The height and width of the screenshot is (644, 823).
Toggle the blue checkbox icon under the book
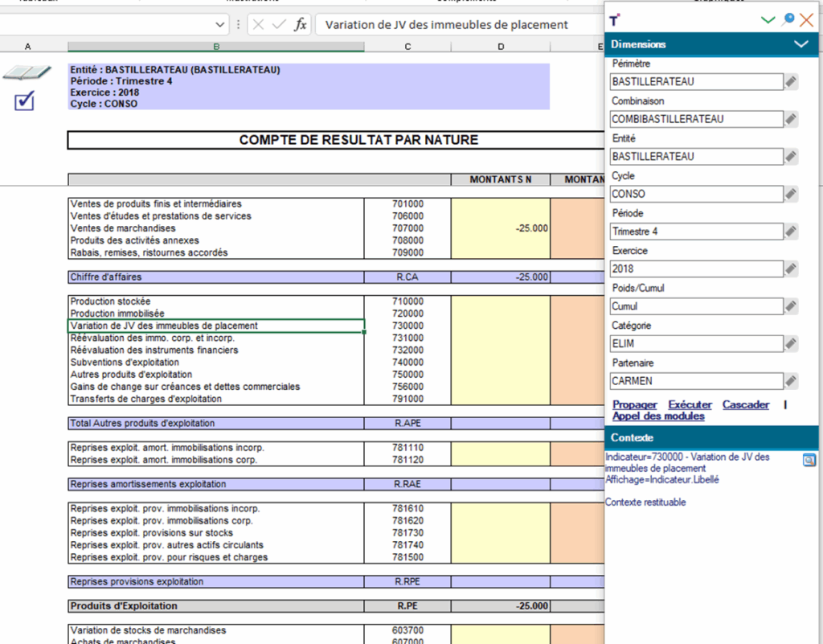(x=24, y=100)
